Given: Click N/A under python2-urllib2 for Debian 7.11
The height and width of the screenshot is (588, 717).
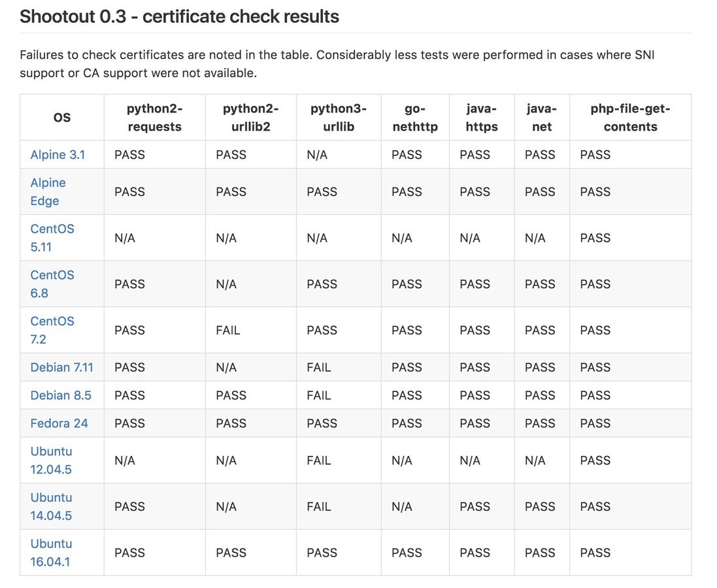Looking at the screenshot, I should pyautogui.click(x=226, y=367).
